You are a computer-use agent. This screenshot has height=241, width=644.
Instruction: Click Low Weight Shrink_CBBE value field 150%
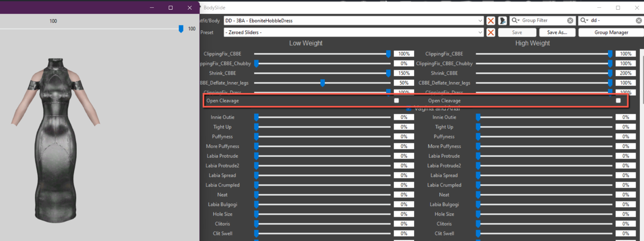click(404, 73)
